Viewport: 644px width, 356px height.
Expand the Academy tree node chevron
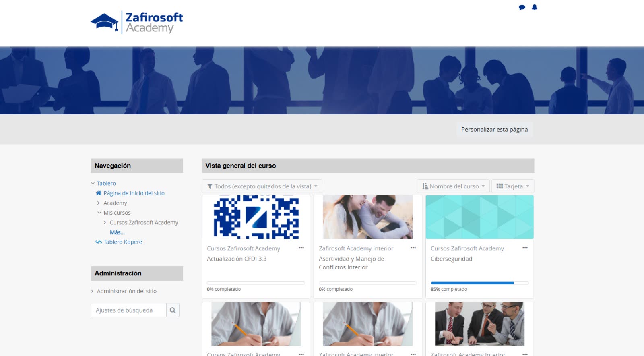(x=99, y=203)
